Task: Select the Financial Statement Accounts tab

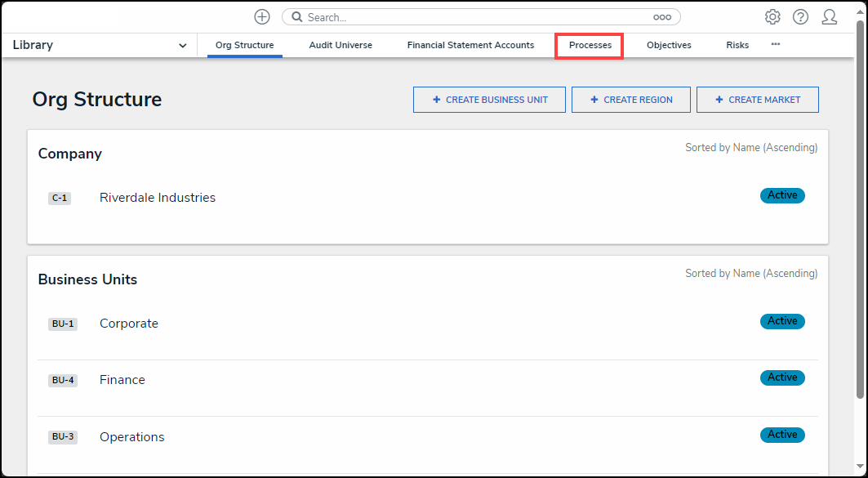Action: tap(470, 46)
